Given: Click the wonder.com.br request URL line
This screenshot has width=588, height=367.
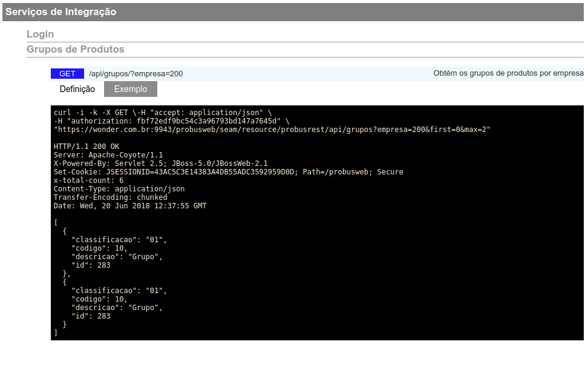Looking at the screenshot, I should coord(272,130).
